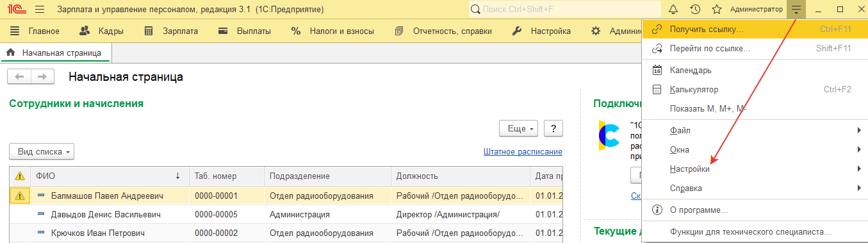Open the help question mark button
Viewport: 868px width, 243px height.
(x=553, y=128)
